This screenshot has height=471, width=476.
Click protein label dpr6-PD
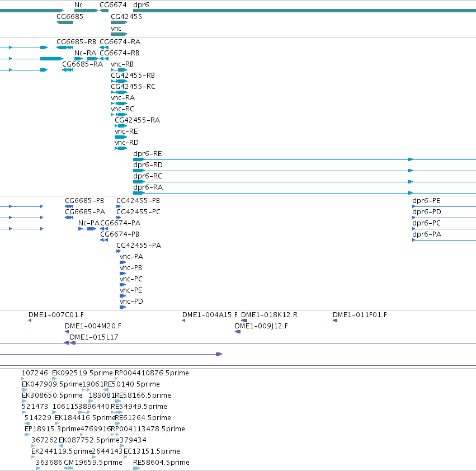pyautogui.click(x=427, y=212)
